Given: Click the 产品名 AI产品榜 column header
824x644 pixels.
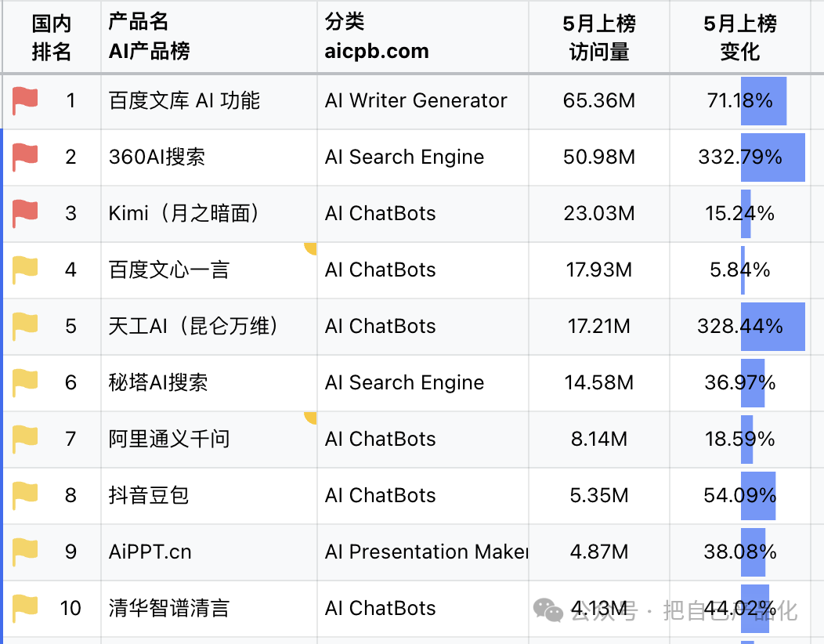Looking at the screenshot, I should point(209,37).
